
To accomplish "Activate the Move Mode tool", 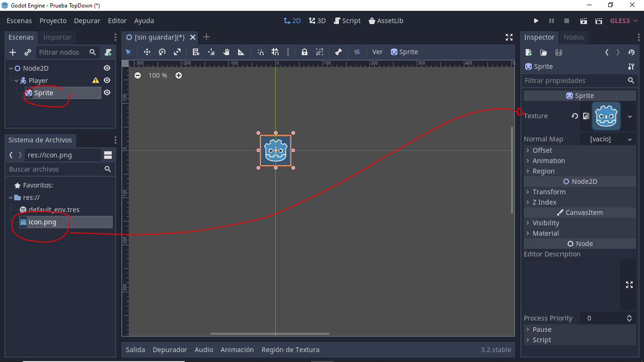I will (147, 52).
